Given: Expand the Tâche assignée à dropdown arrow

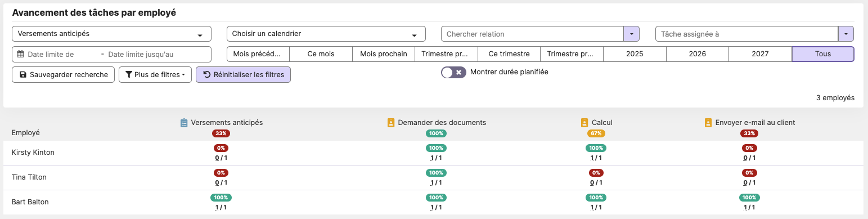Looking at the screenshot, I should (x=846, y=34).
